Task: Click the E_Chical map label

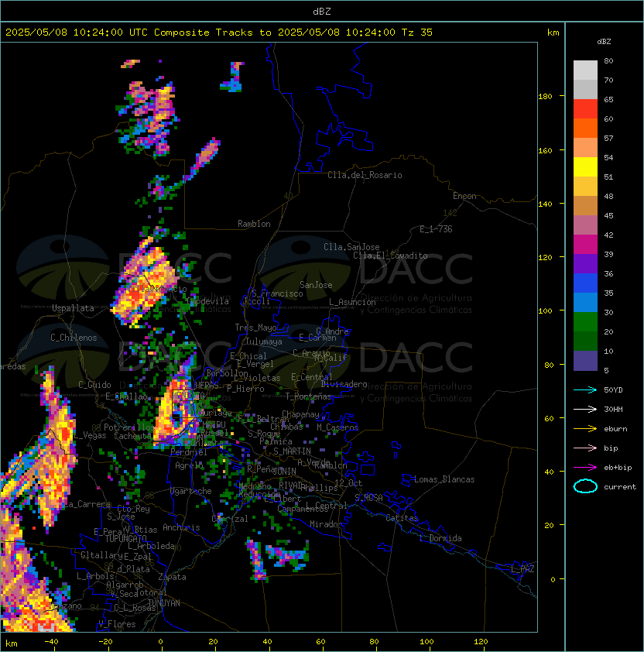Action: 248,356
